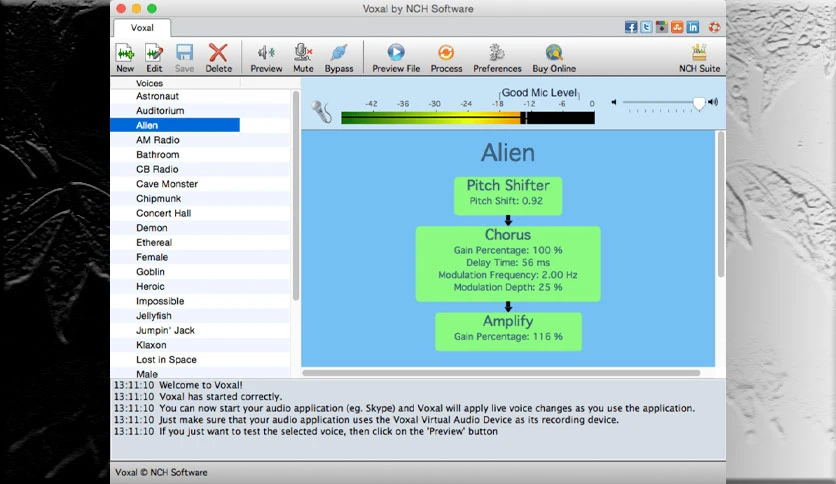
Task: Open Preferences from the toolbar
Action: 497,58
